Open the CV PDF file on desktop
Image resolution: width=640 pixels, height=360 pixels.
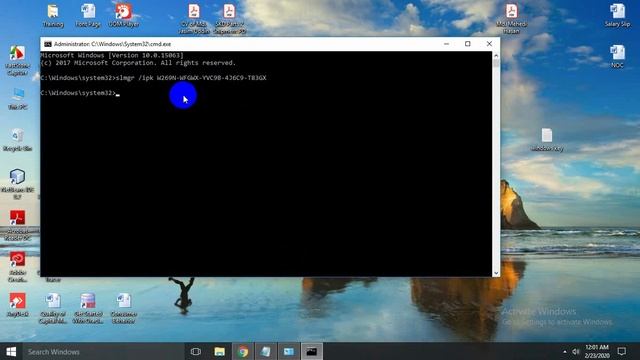click(194, 19)
